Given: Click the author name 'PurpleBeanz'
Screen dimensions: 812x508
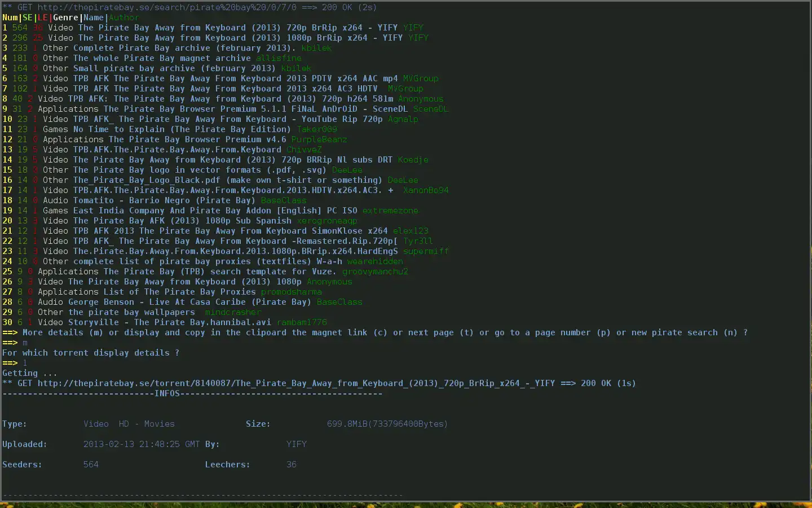Looking at the screenshot, I should click(319, 139).
